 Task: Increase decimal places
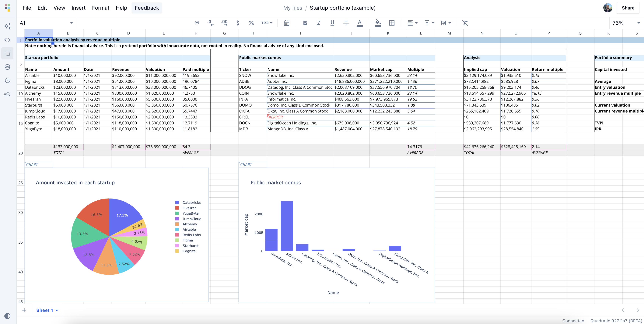[224, 23]
